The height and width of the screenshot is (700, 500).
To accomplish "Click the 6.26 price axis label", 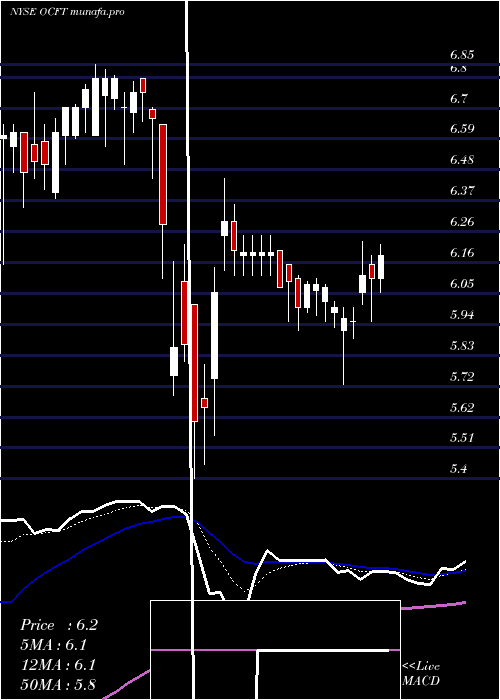I will [x=462, y=222].
